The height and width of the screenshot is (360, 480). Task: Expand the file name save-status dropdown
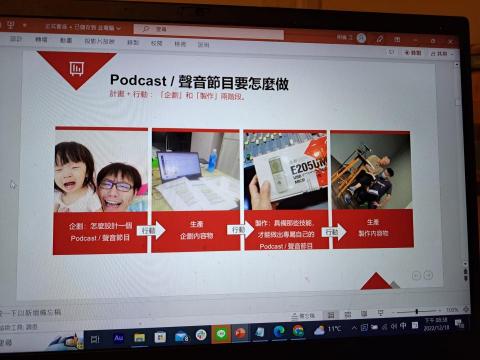pyautogui.click(x=118, y=28)
